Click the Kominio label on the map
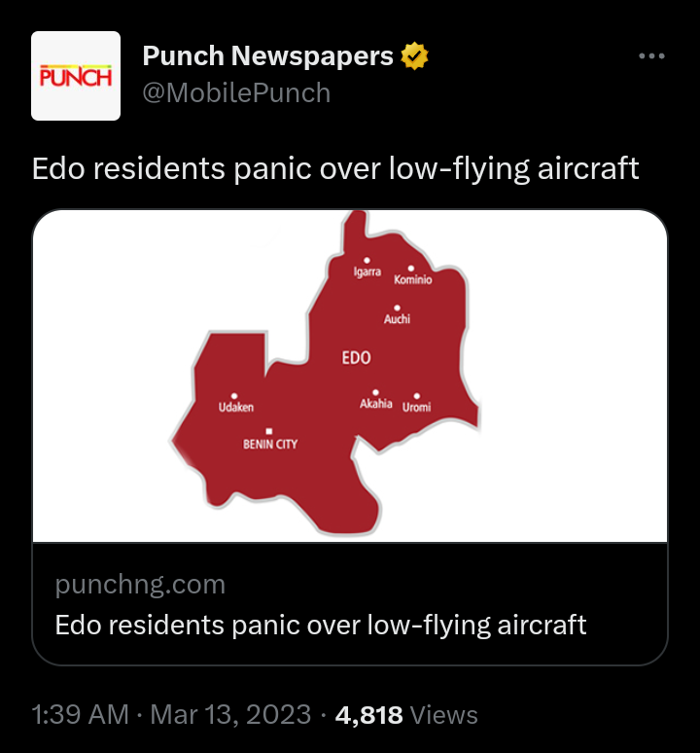 coord(412,279)
